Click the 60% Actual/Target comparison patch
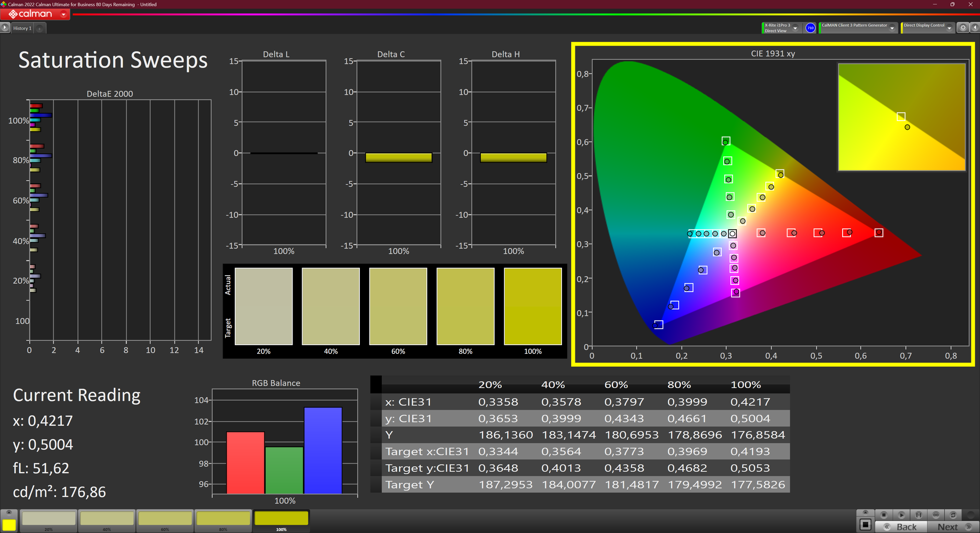The image size is (980, 533). (x=398, y=306)
